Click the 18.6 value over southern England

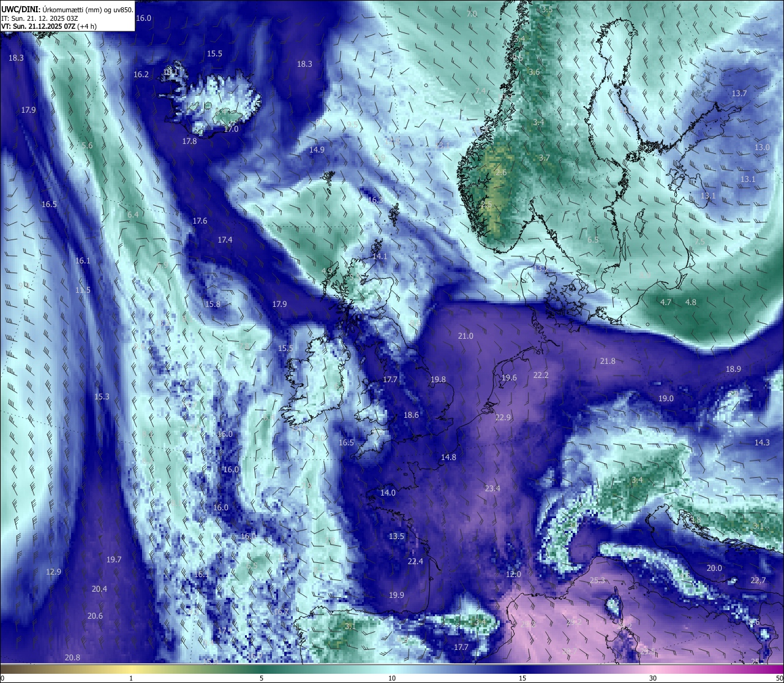411,415
